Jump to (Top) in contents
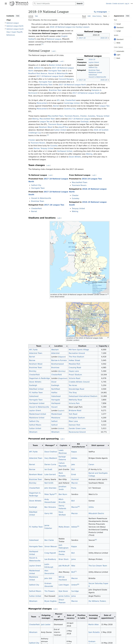Viewport: 138px width, 644px height. click(x=8, y=20)
